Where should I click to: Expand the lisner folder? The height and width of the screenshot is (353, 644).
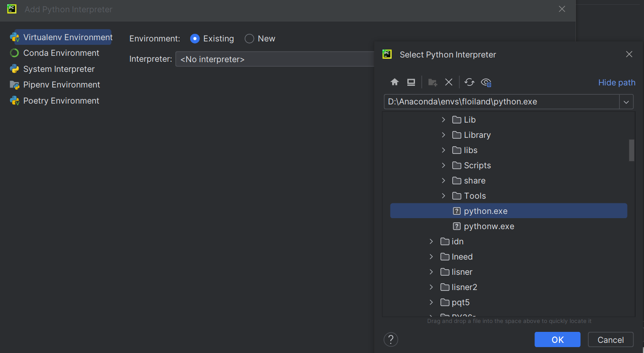tap(431, 272)
